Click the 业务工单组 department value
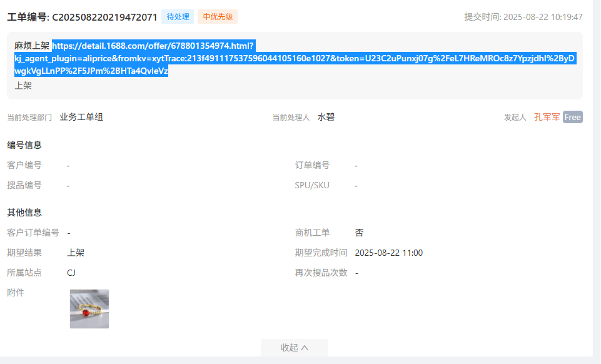 81,117
